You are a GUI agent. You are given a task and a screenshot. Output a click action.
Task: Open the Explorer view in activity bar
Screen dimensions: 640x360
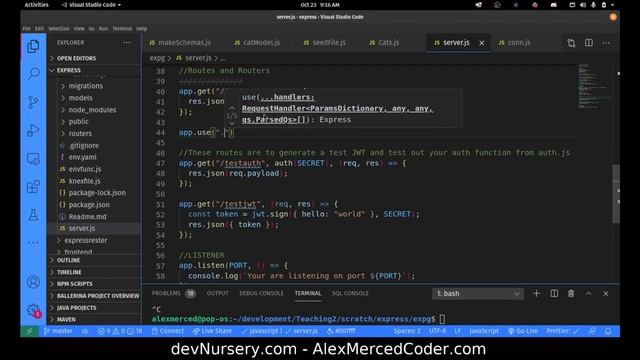(x=33, y=47)
